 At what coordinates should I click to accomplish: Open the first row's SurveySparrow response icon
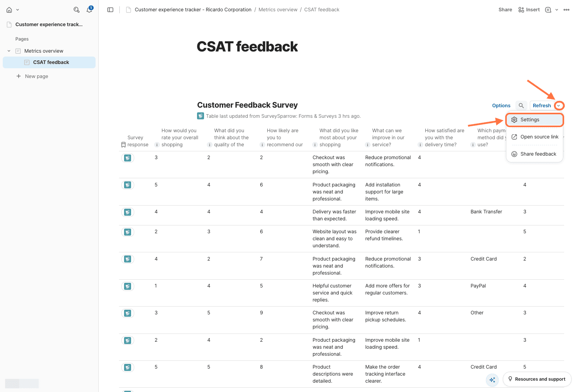click(x=128, y=158)
